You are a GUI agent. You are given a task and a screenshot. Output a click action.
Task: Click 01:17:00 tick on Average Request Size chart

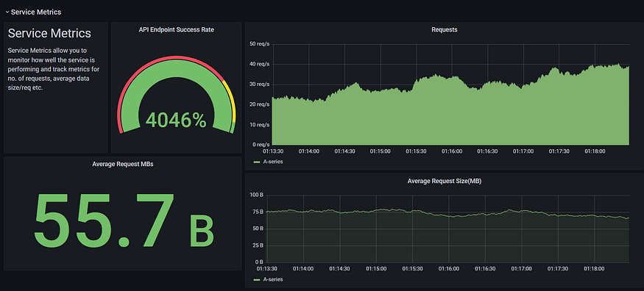[x=521, y=269]
